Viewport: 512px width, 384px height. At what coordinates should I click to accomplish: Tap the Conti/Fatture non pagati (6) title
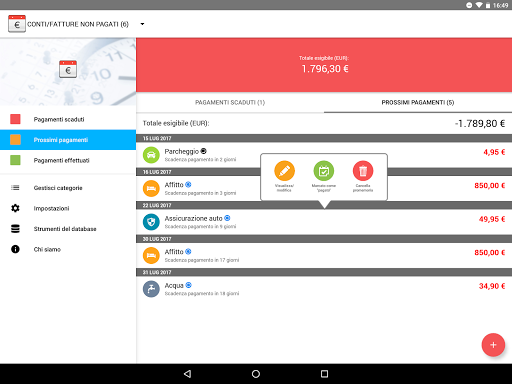coord(78,24)
